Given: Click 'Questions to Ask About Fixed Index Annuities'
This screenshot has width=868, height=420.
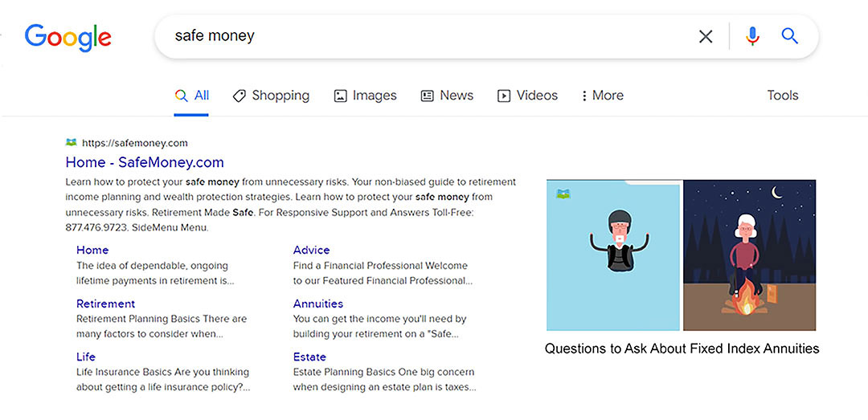Looking at the screenshot, I should pos(682,349).
